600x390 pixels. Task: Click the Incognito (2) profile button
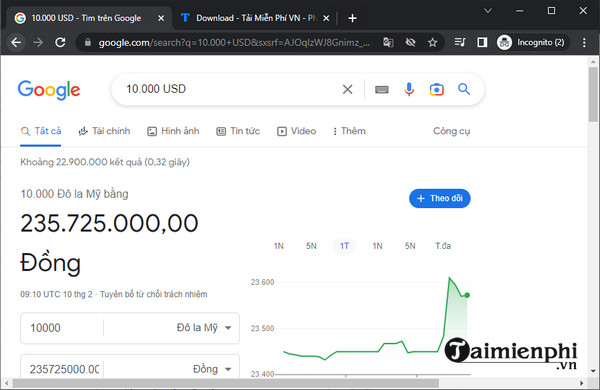tap(533, 42)
